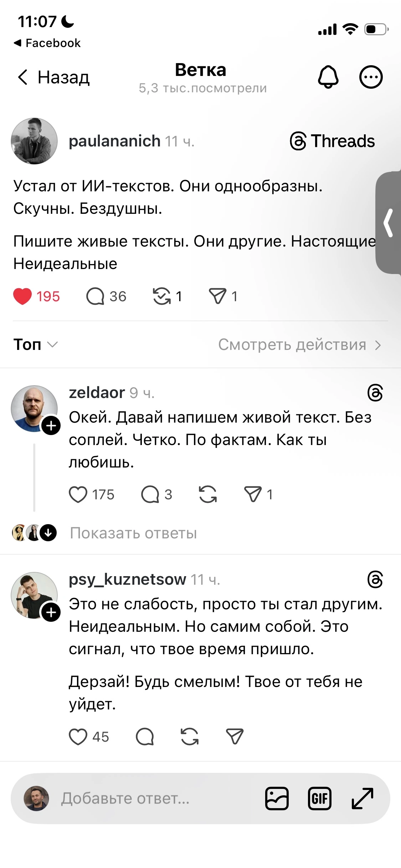Follow zeldaor via the plus badge
Screen dimensions: 401x868
click(x=50, y=425)
